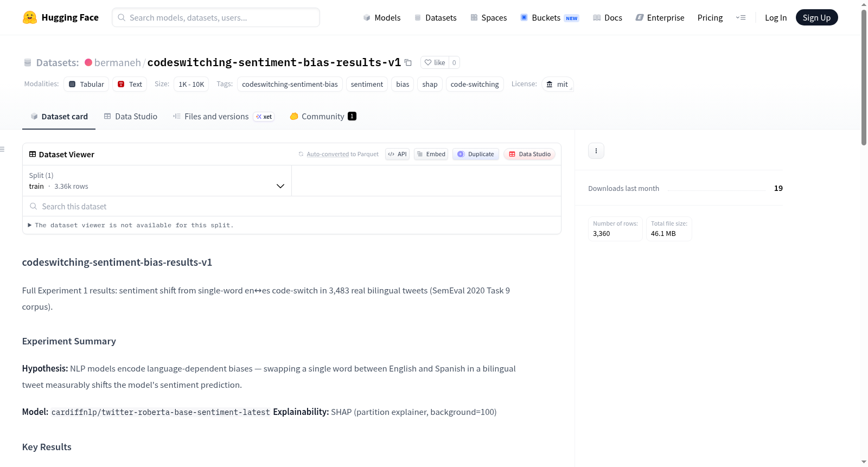This screenshot has width=868, height=467.
Task: Duplicate the dataset via Duplicate button
Action: point(475,154)
